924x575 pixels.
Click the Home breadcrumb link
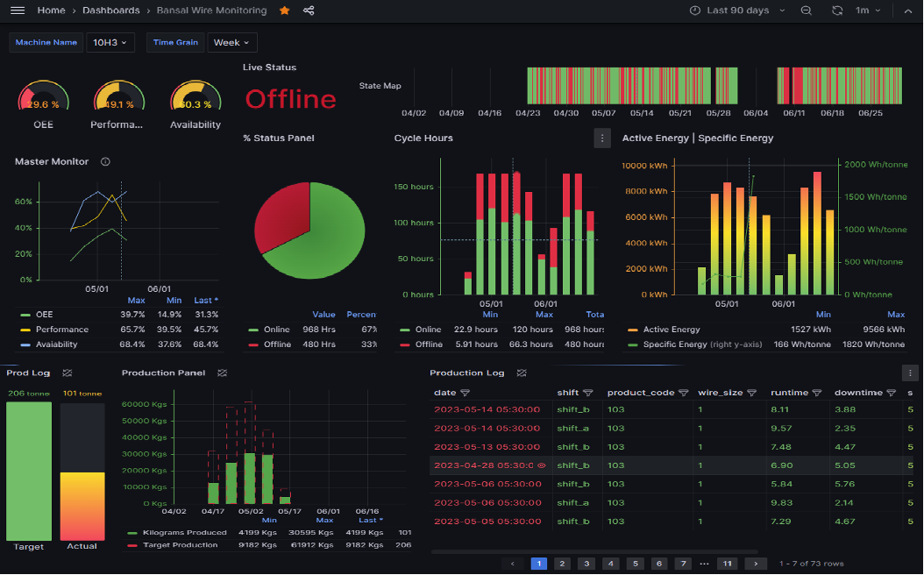click(51, 11)
